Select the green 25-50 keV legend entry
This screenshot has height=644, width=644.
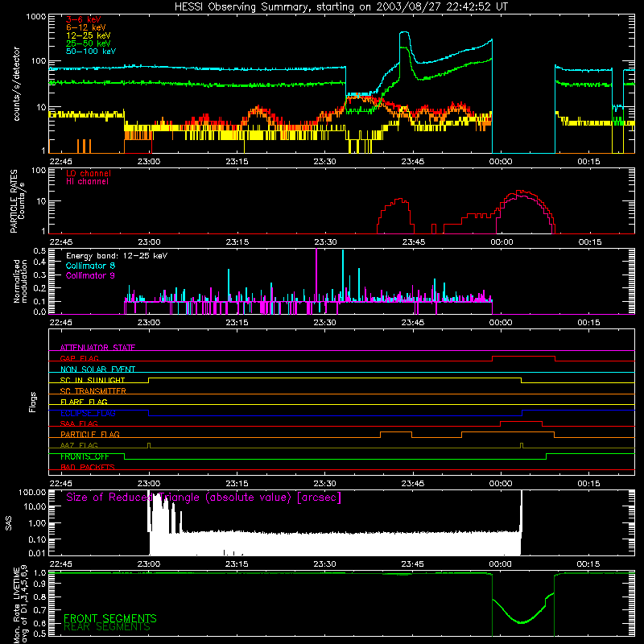pyautogui.click(x=88, y=43)
